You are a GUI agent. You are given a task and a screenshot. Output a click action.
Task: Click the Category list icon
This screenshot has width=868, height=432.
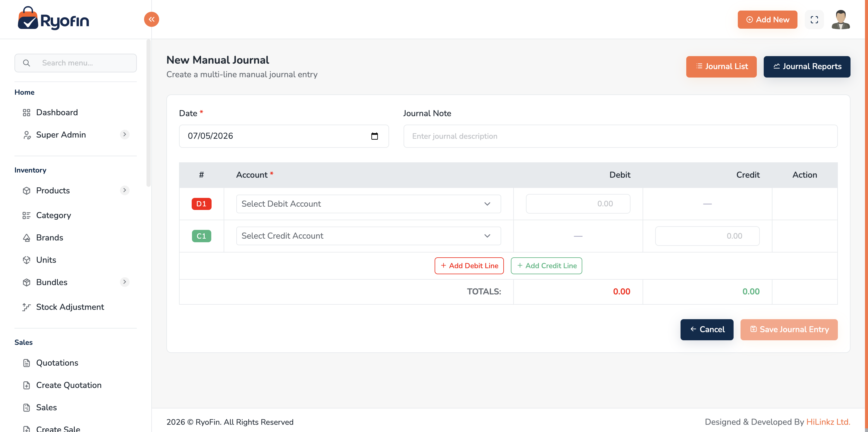tap(26, 215)
